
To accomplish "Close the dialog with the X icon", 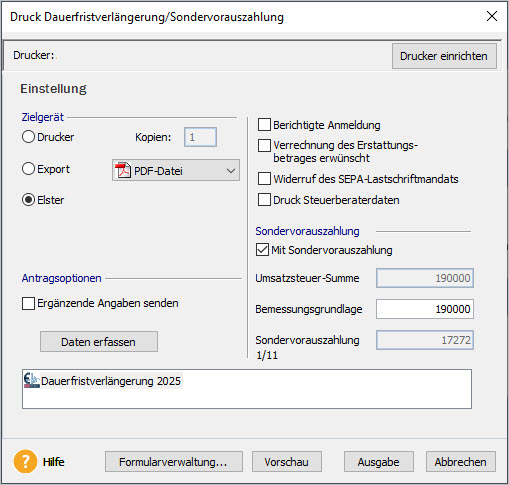I will 492,16.
